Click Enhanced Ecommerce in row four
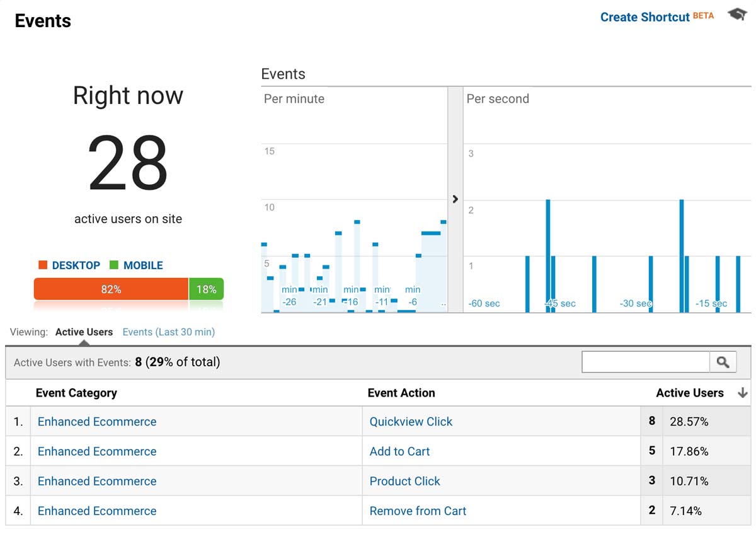 96,511
